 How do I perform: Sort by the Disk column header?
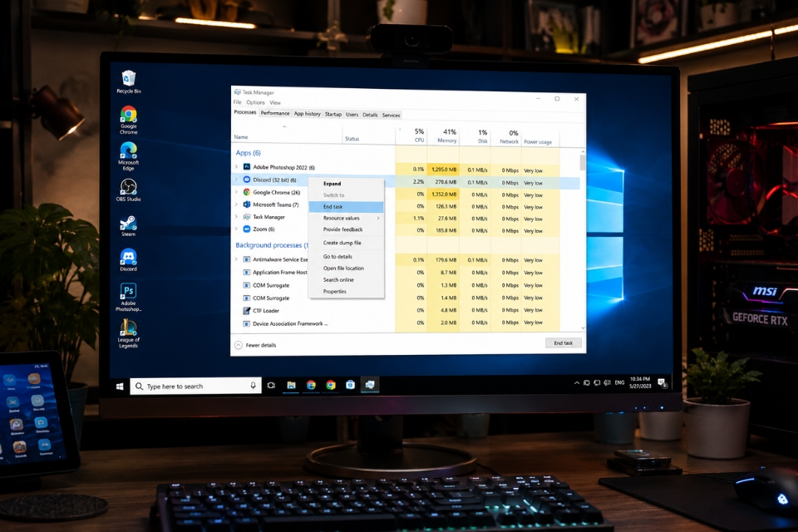pyautogui.click(x=475, y=136)
